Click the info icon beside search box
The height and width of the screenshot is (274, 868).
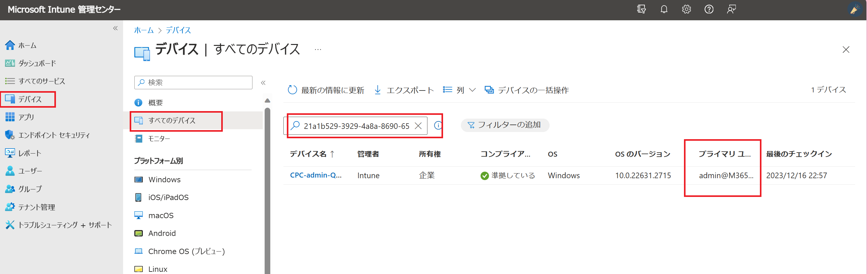tap(438, 125)
